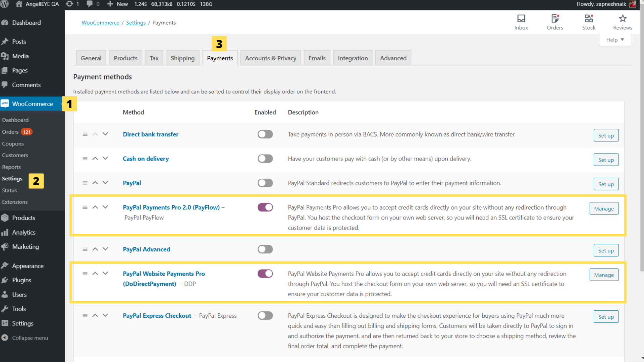Open Marketing in admin sidebar
Image resolution: width=644 pixels, height=362 pixels.
point(25,246)
